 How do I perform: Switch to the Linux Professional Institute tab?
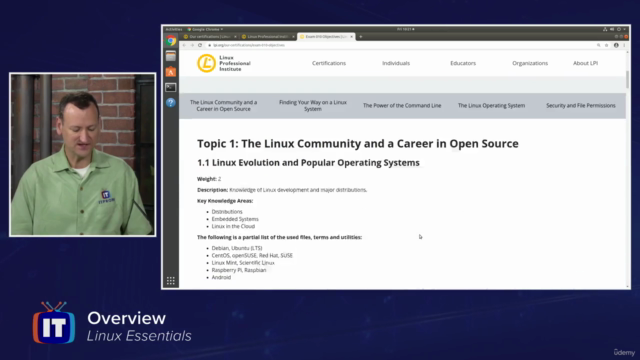(x=267, y=37)
